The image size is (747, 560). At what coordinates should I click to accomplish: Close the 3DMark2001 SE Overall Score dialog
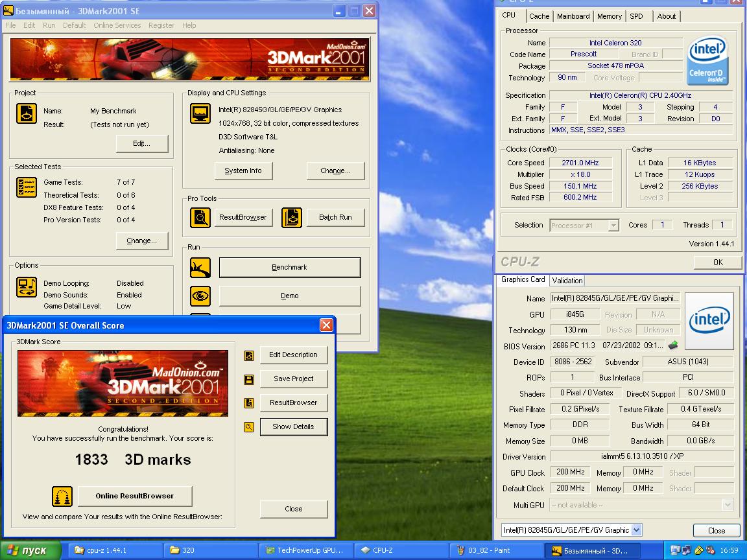point(326,325)
